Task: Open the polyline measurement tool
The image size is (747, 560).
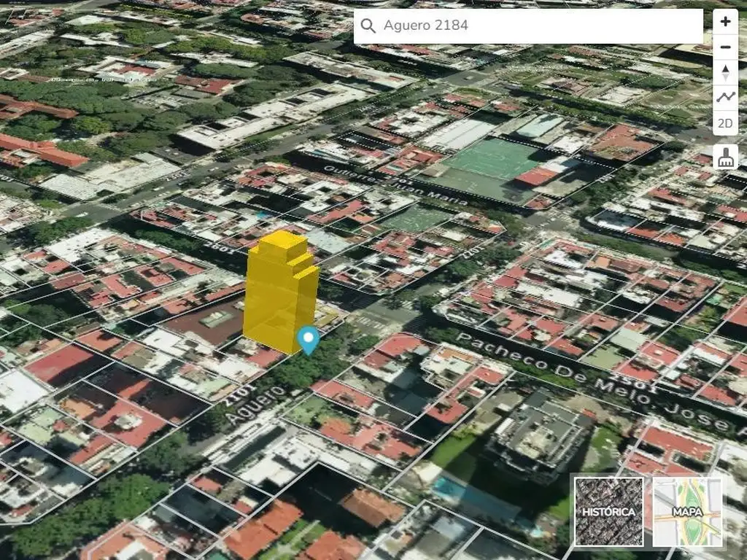Action: (725, 97)
